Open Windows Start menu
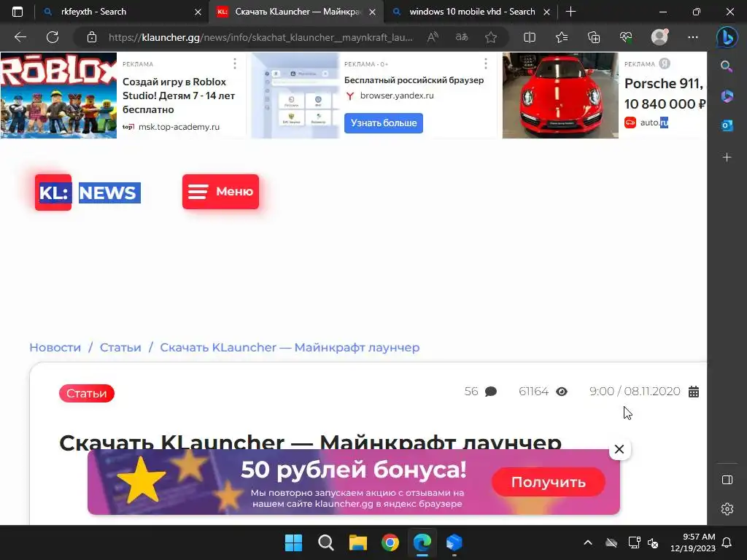The image size is (747, 560). click(x=293, y=542)
